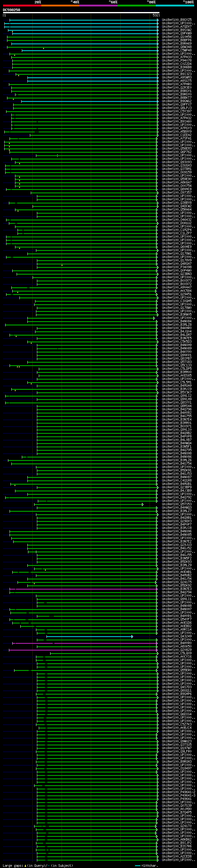Viewport: 197px width, 868px height.
Task: Select the UniRef100_Q9FFX7 label
Action: [x=177, y=105]
